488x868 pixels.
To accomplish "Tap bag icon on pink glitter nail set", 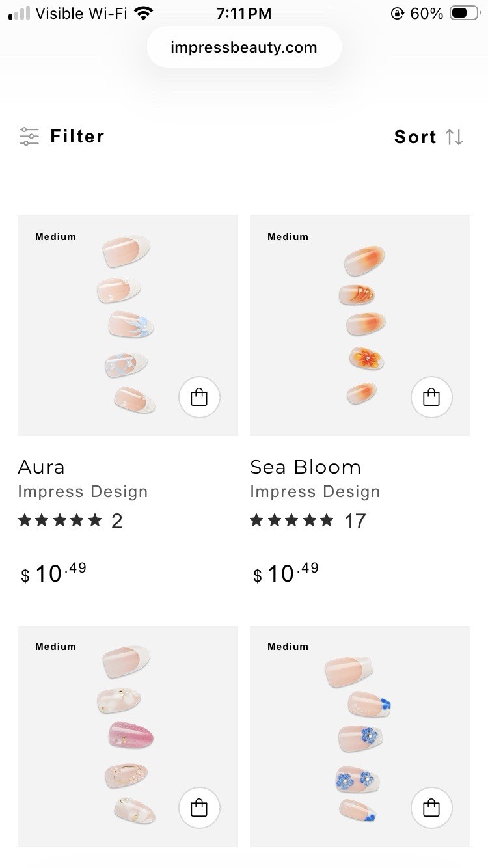I will click(x=199, y=807).
